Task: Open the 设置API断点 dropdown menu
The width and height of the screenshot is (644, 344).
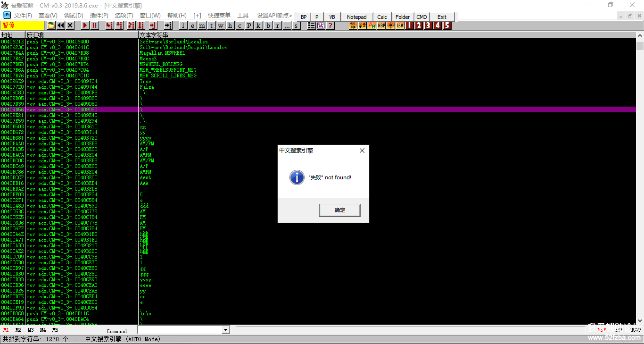Action: 274,16
